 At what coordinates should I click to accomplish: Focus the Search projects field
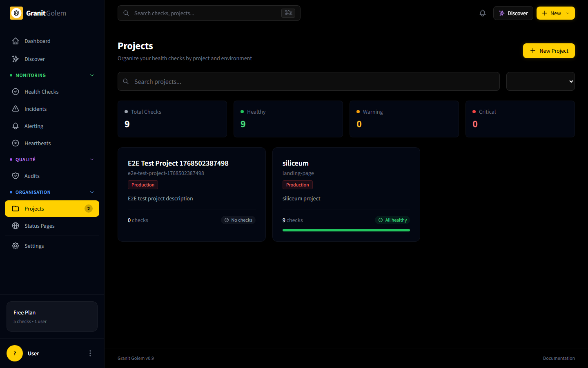click(x=309, y=81)
